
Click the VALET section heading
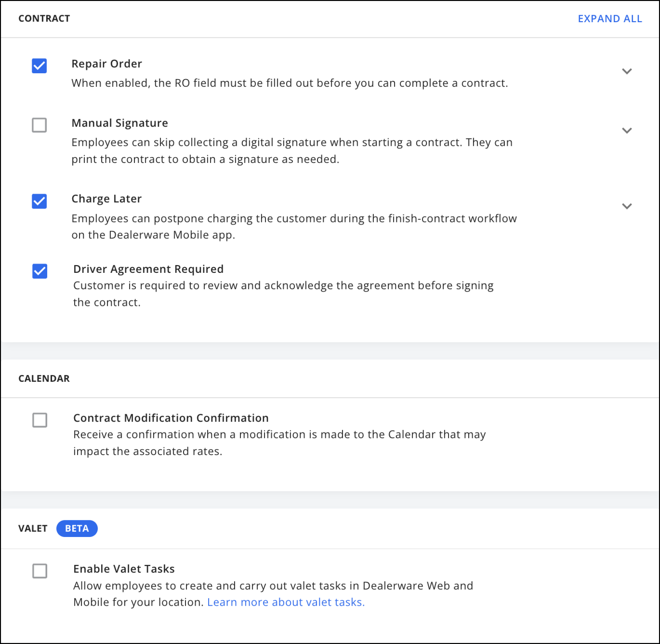pos(33,528)
